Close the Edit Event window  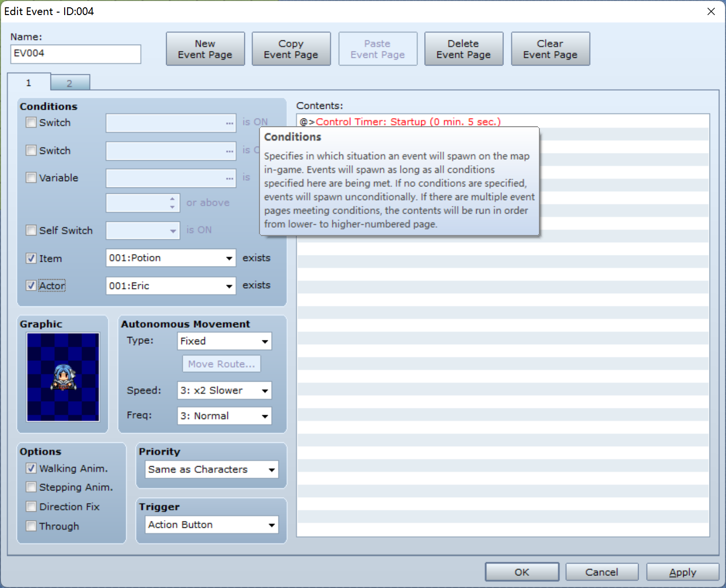[x=711, y=11]
